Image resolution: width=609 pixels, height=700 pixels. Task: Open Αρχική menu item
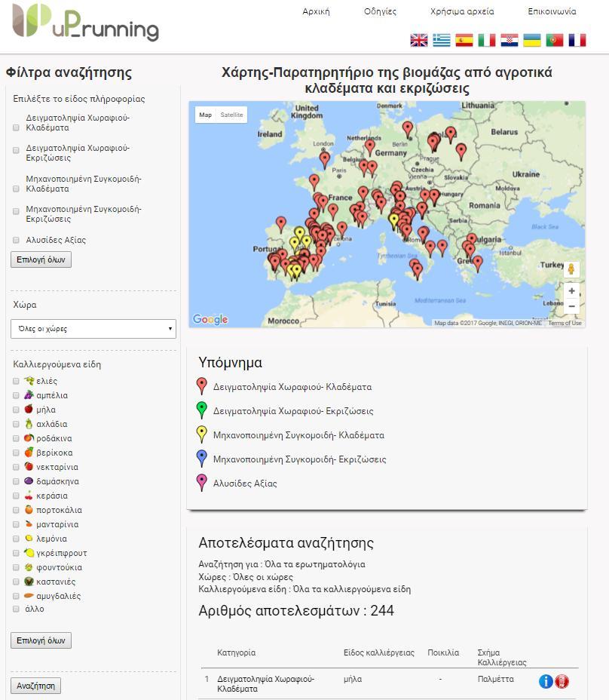pyautogui.click(x=316, y=11)
